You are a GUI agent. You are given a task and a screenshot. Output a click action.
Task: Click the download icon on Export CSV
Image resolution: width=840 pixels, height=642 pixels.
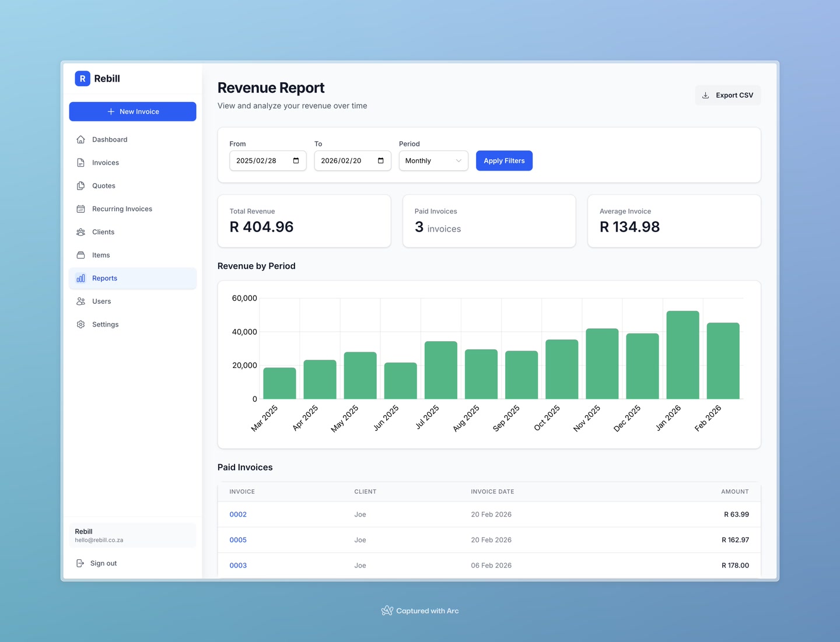coord(706,95)
